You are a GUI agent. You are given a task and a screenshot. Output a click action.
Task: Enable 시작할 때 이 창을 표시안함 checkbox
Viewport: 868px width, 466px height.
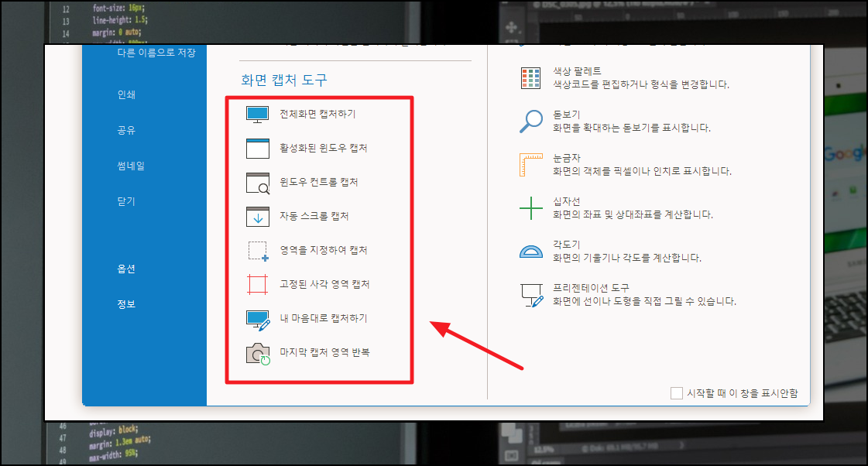[x=677, y=393]
